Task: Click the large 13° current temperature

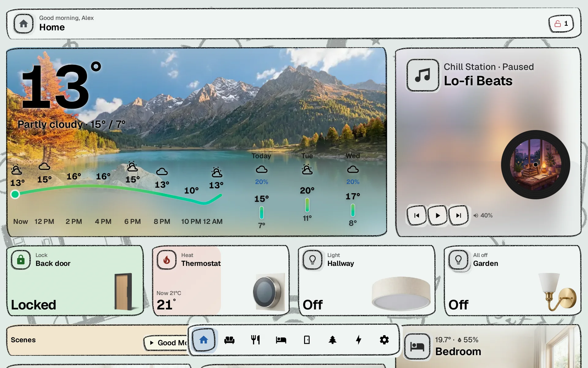Action: (x=61, y=86)
